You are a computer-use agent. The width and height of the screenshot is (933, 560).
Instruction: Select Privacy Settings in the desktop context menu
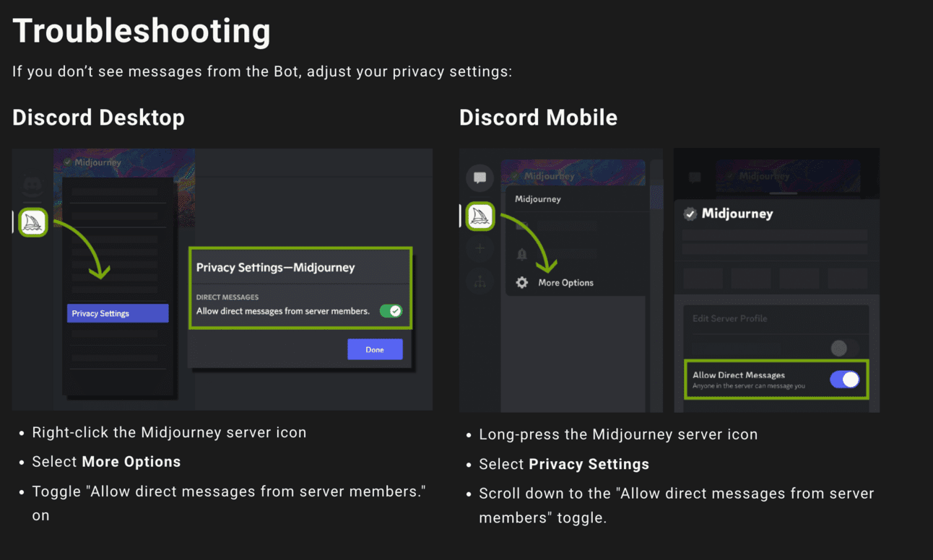(118, 313)
